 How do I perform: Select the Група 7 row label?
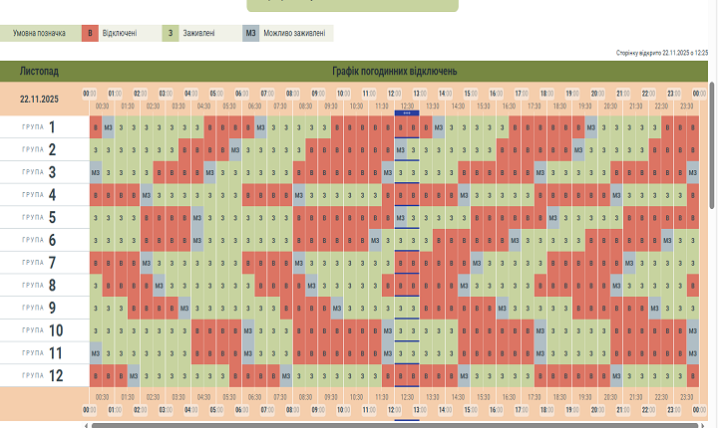(39, 262)
